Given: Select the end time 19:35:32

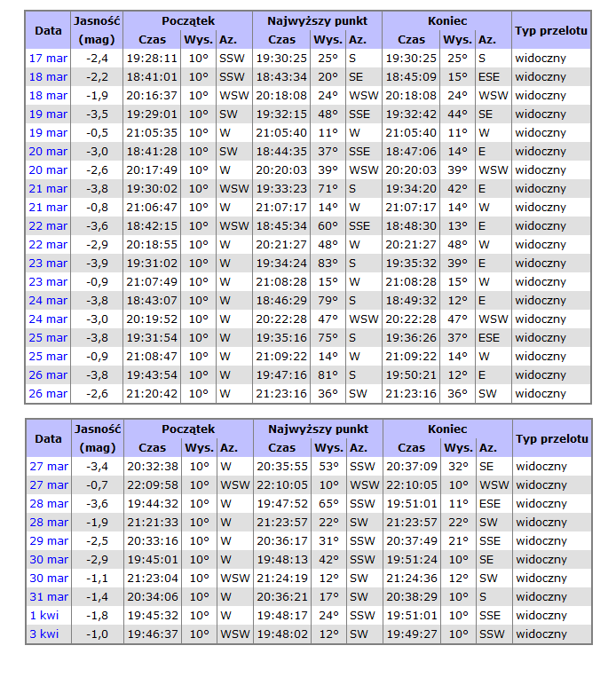Looking at the screenshot, I should [x=411, y=264].
